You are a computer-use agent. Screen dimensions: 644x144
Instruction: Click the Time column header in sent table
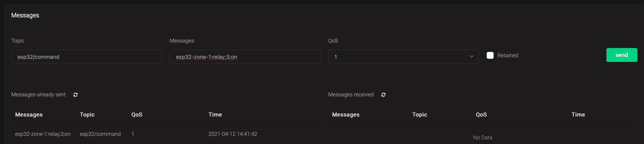click(x=215, y=115)
